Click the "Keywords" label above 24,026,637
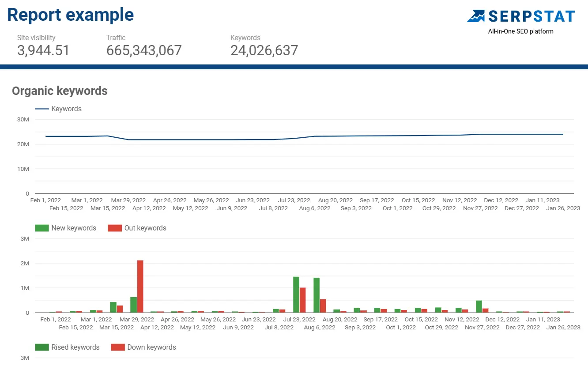This screenshot has height=366, width=588. (x=245, y=38)
